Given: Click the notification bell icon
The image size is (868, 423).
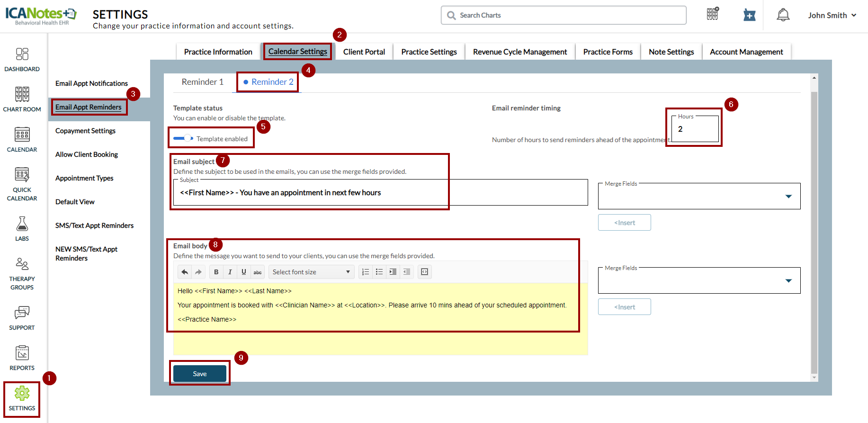Looking at the screenshot, I should pos(783,15).
